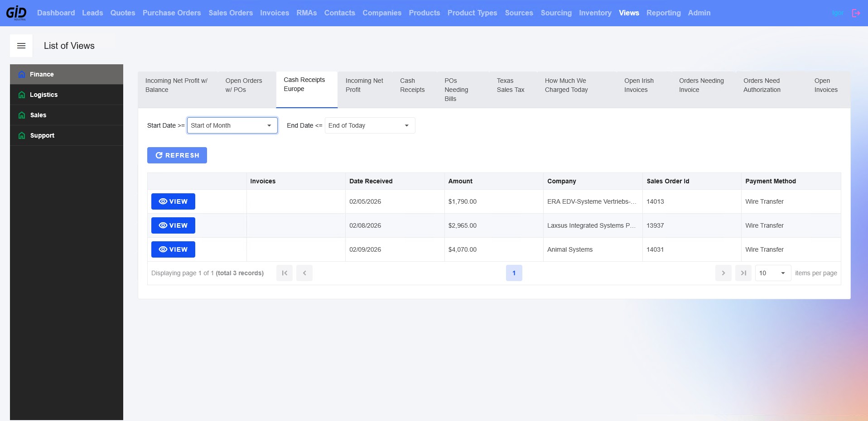The height and width of the screenshot is (421, 868).
Task: Go to RMAs page
Action: [x=307, y=13]
